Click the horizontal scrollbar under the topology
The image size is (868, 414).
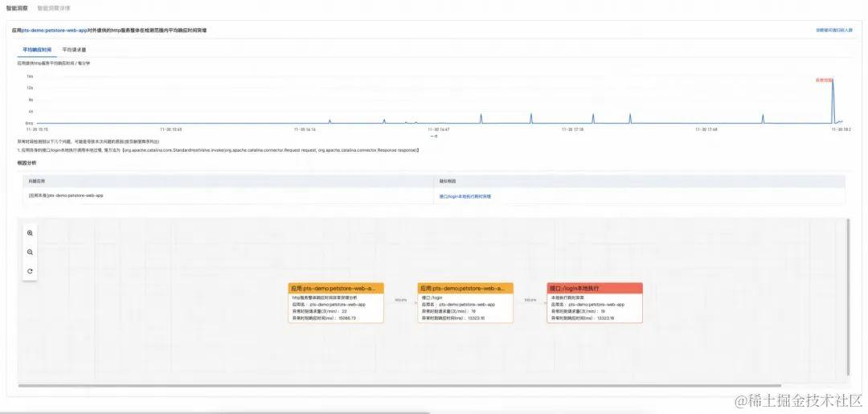[399, 385]
